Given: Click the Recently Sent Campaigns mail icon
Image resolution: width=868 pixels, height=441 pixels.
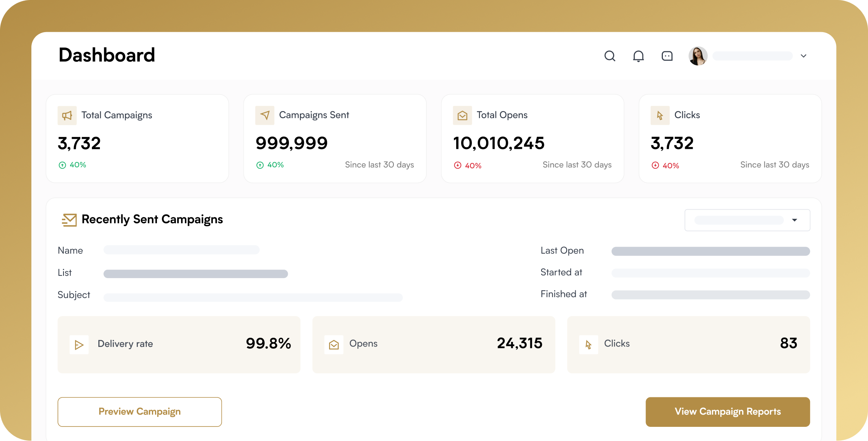Looking at the screenshot, I should (69, 220).
